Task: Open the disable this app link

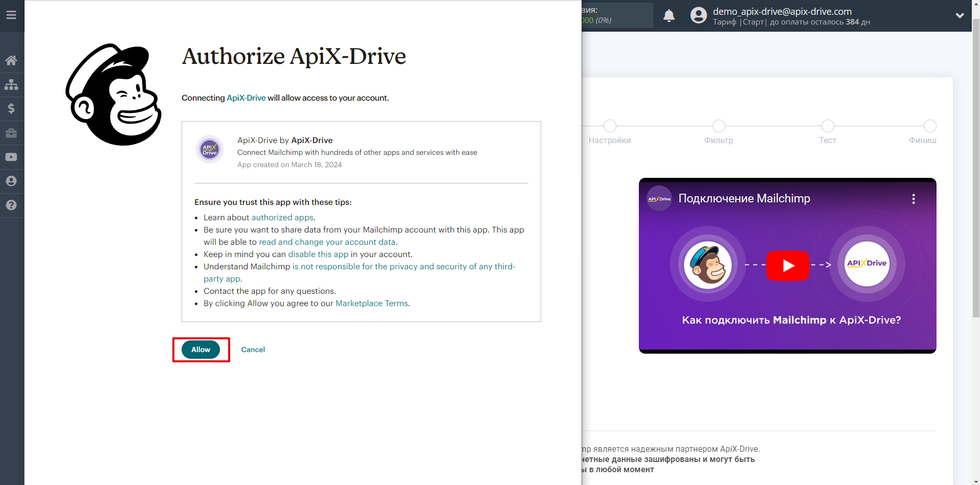Action: coord(318,254)
